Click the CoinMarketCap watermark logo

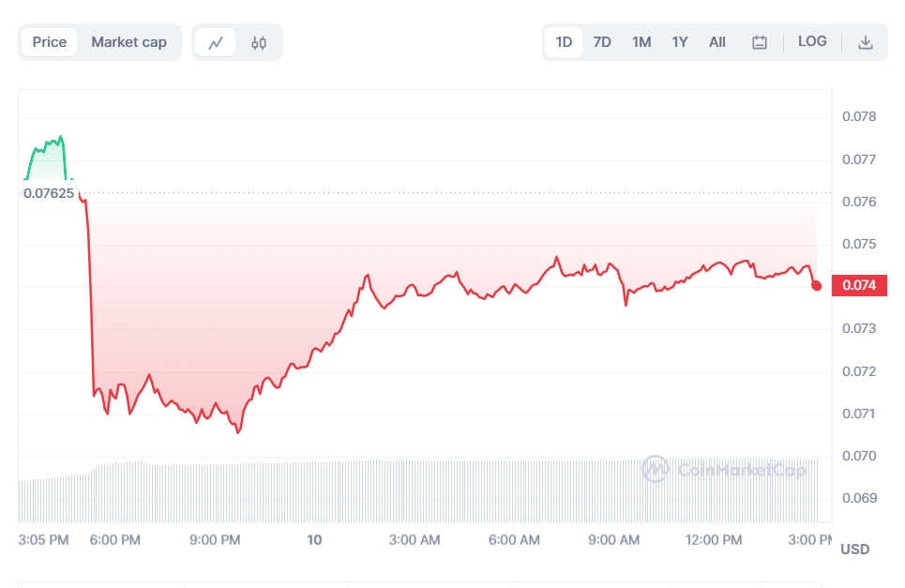(723, 469)
